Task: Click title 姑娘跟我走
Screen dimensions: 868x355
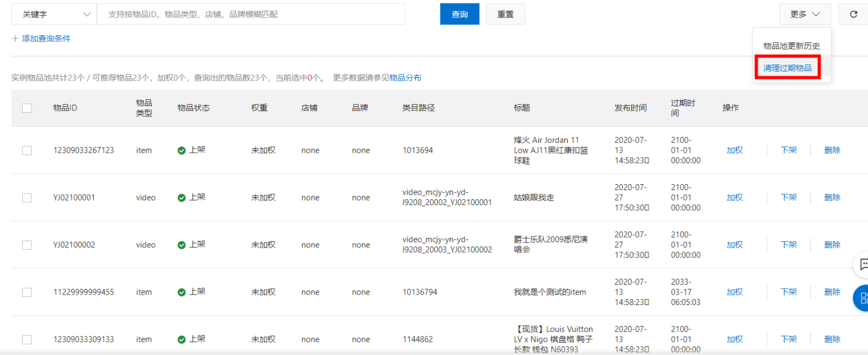Action: tap(534, 198)
